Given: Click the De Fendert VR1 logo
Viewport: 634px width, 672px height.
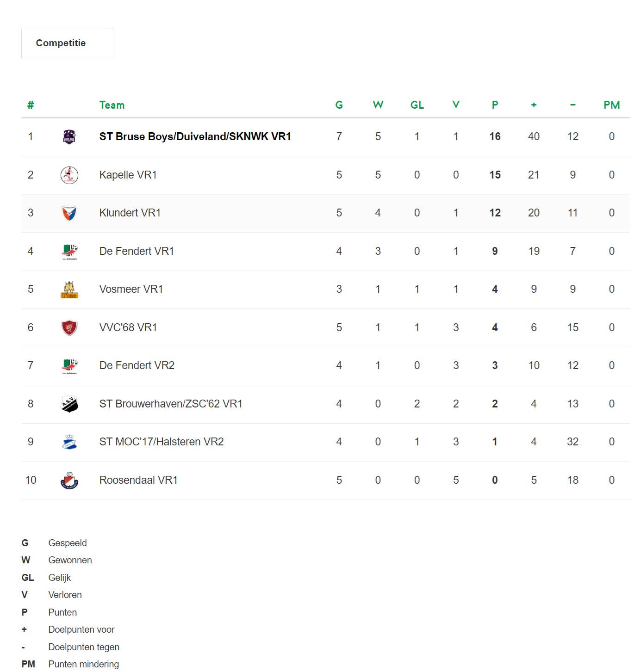Looking at the screenshot, I should coord(69,252).
